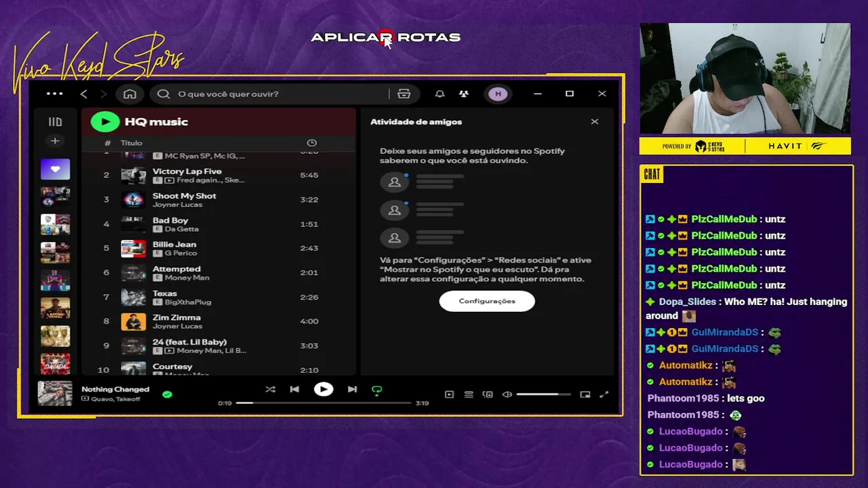This screenshot has height=488, width=868.
Task: Go forward with the right arrow
Action: tap(104, 94)
